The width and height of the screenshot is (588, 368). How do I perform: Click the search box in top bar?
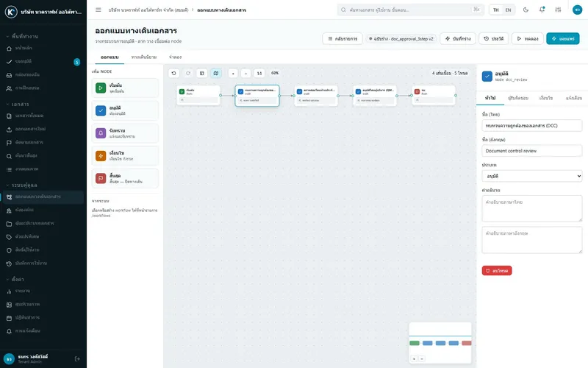click(x=411, y=10)
